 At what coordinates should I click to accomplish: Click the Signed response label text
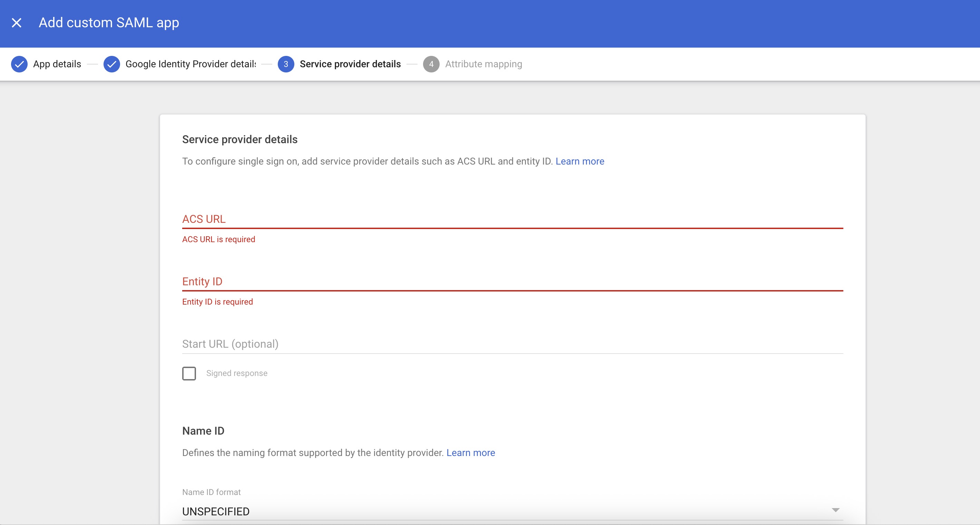237,373
